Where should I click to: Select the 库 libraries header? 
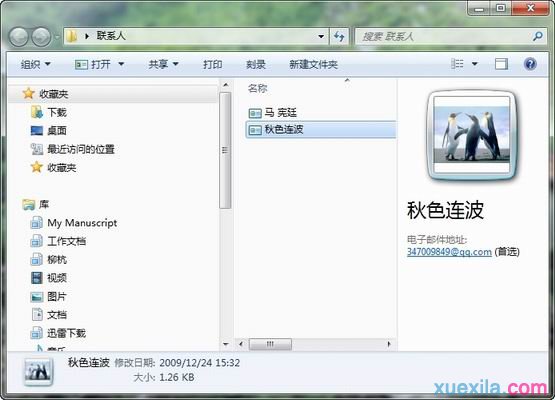(x=36, y=205)
